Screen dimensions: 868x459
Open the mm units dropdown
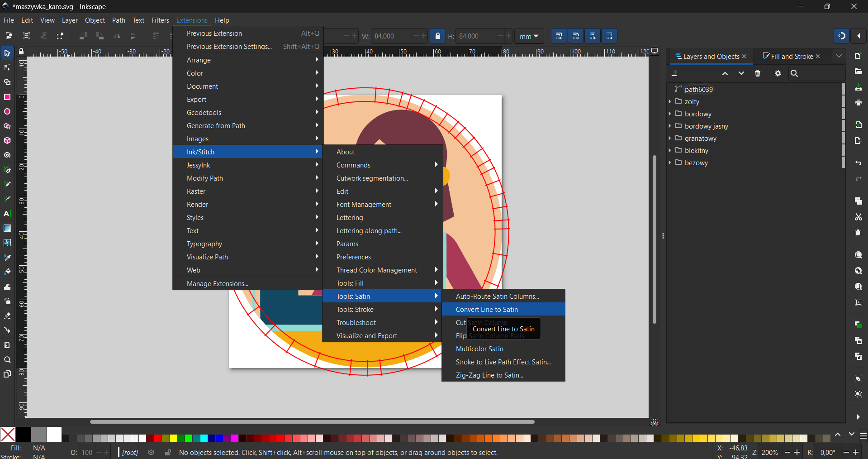click(529, 36)
